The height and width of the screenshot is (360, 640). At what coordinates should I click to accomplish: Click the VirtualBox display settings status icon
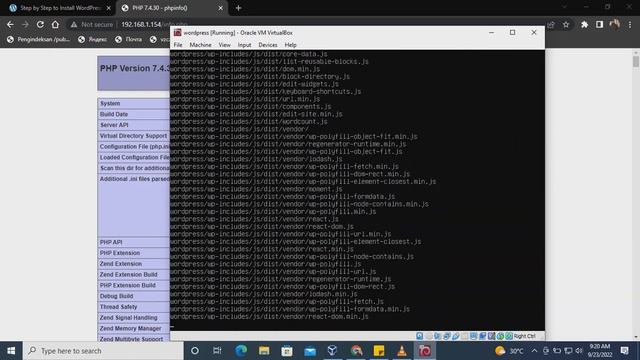click(473, 336)
